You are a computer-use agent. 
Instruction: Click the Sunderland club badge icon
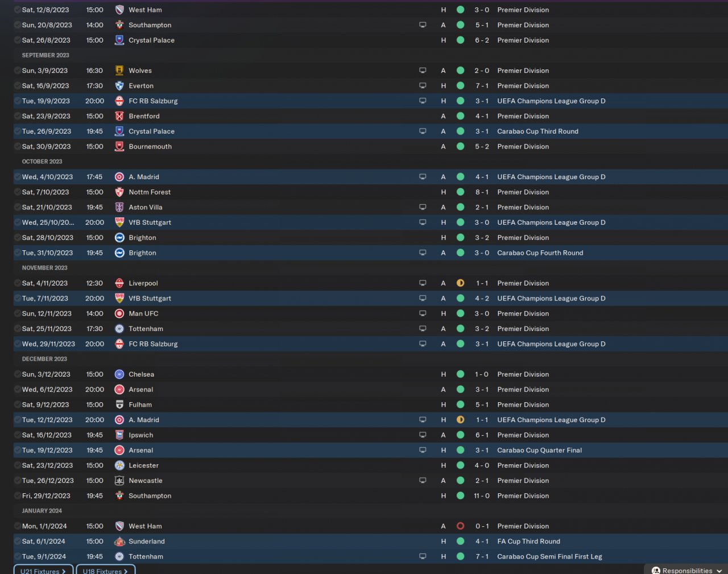119,541
